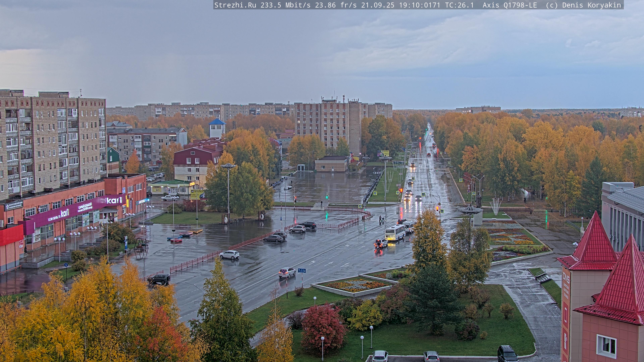Click the Strezhi.Ru text in overlay
This screenshot has width=644, height=362.
(x=235, y=5)
